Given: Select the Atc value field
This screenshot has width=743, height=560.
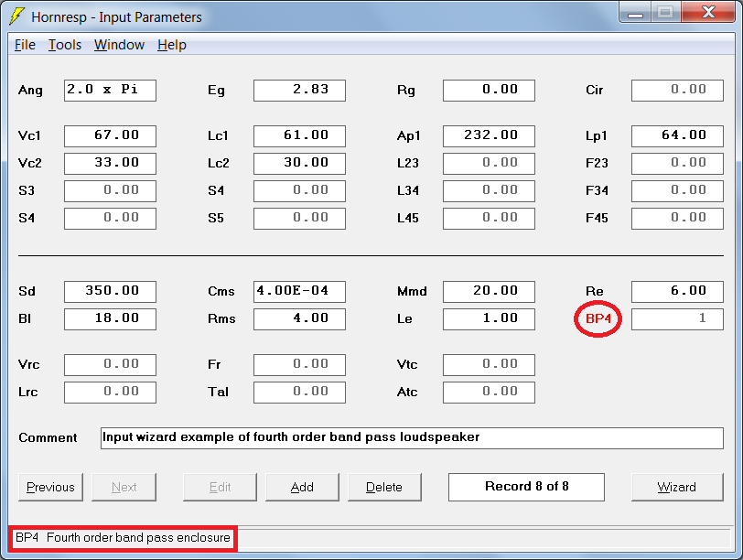Looking at the screenshot, I should click(x=489, y=393).
